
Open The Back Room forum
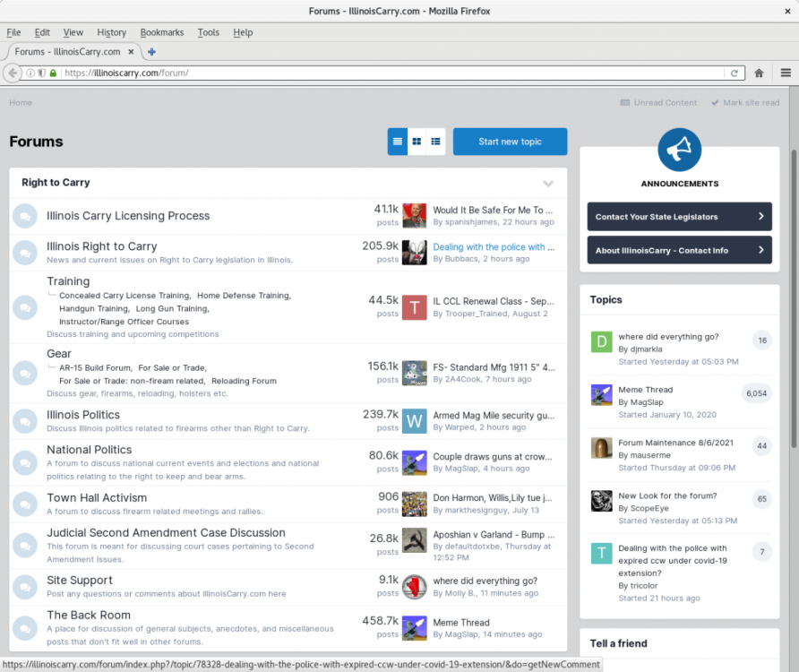pos(89,616)
